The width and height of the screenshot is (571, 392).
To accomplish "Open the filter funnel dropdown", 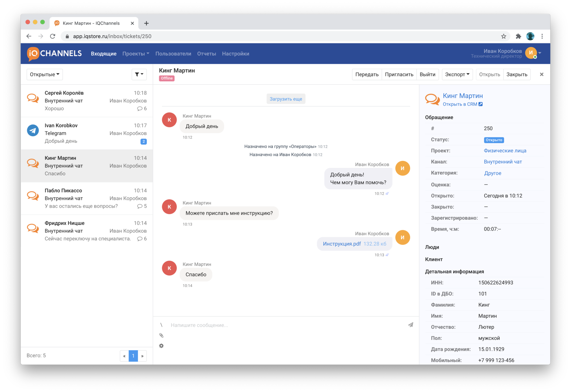I will tap(139, 74).
